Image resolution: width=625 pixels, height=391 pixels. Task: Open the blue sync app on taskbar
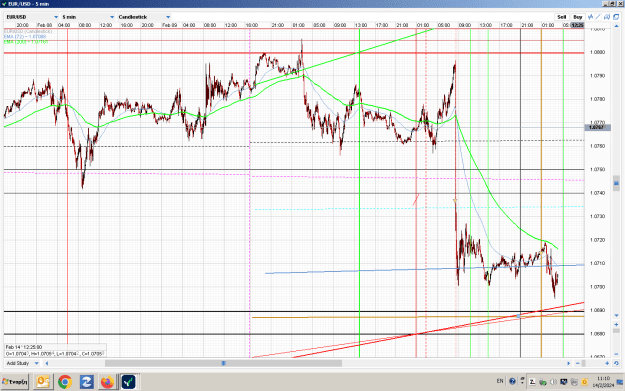click(86, 382)
